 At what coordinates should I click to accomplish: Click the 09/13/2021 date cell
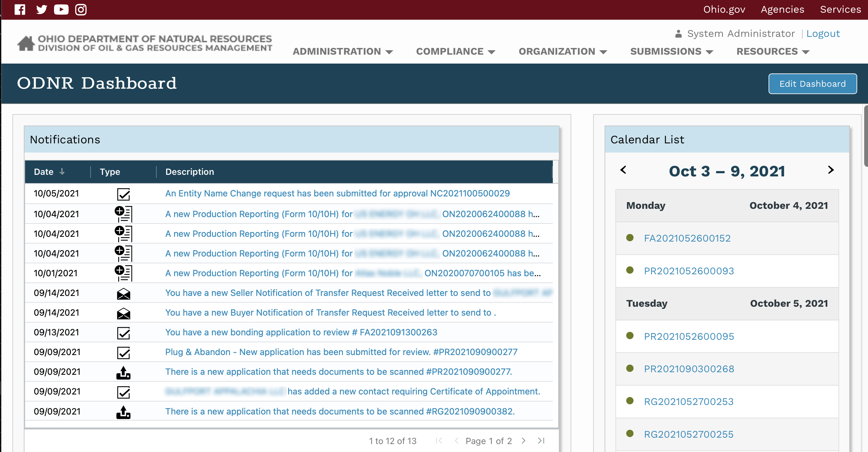pyautogui.click(x=56, y=332)
